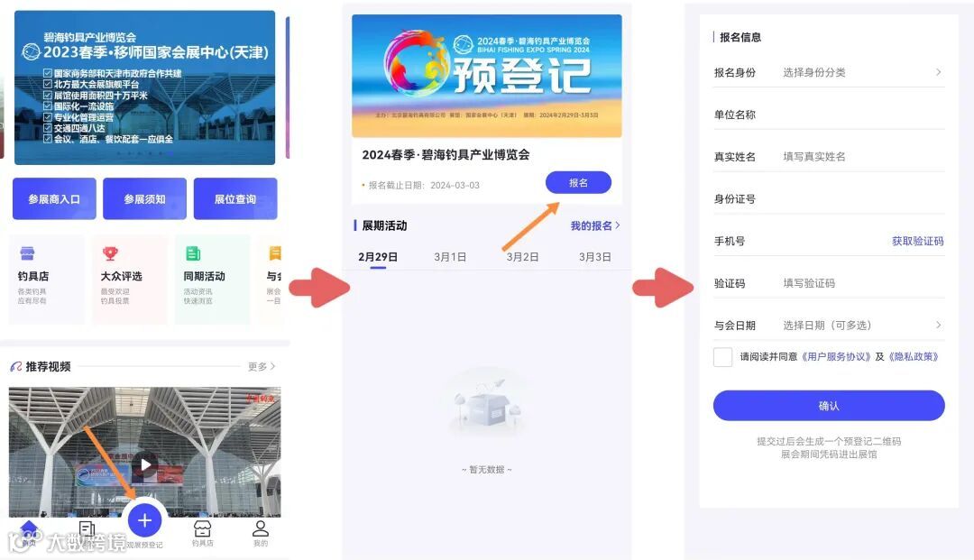Expand 报名身份 identity category selector
This screenshot has height=560, width=974.
pos(829,73)
